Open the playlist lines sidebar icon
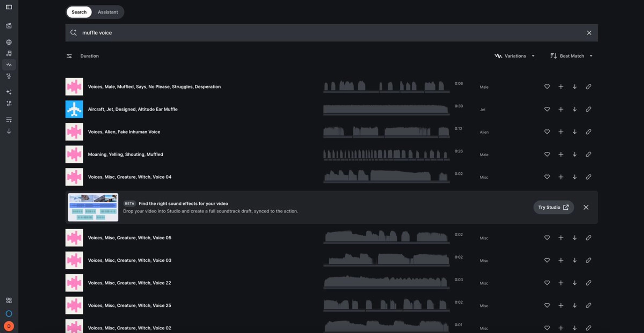644x333 pixels. click(x=9, y=120)
